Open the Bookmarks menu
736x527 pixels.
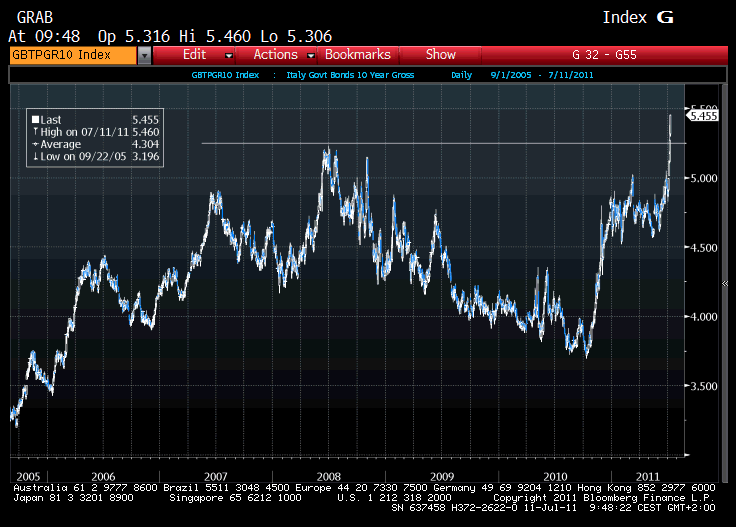[x=358, y=55]
